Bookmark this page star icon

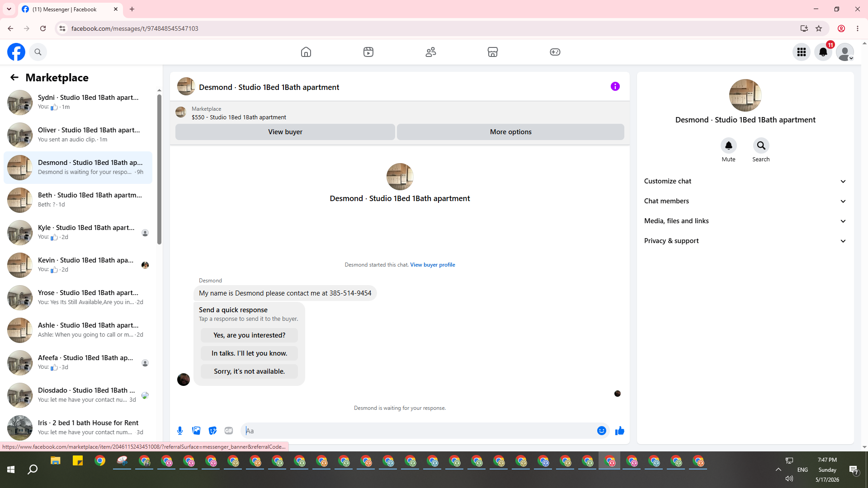819,28
